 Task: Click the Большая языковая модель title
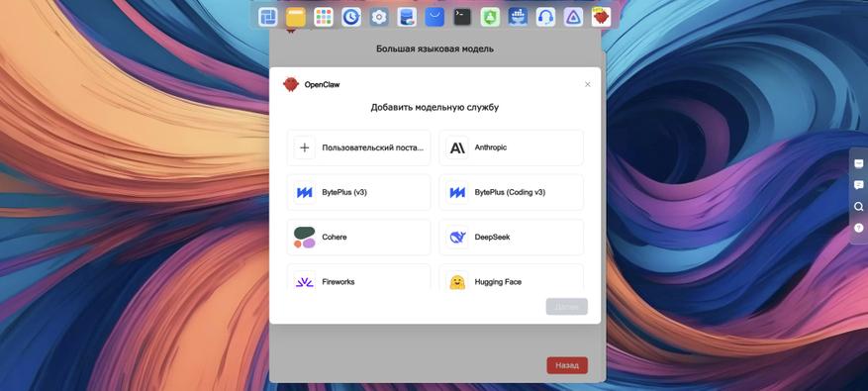tap(434, 49)
